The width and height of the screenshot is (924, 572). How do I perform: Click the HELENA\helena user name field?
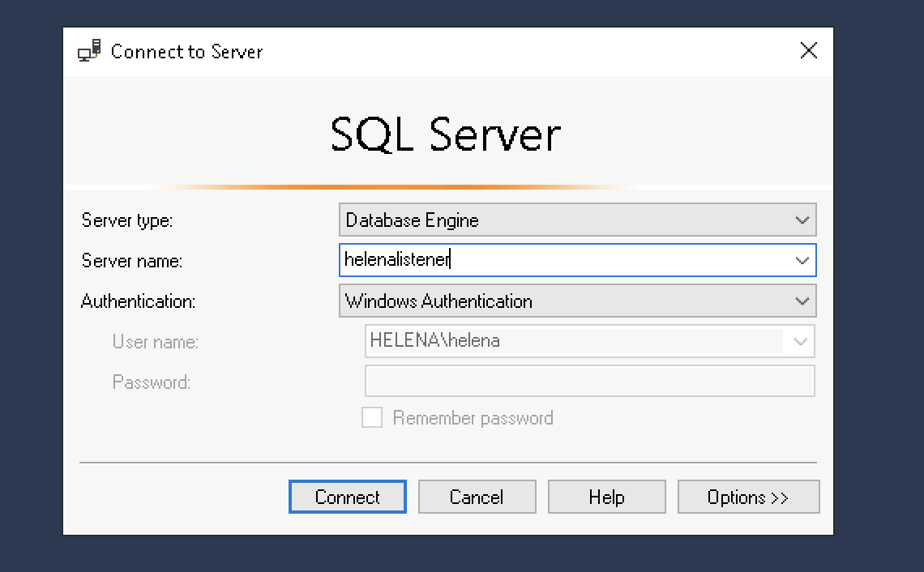[x=434, y=341]
